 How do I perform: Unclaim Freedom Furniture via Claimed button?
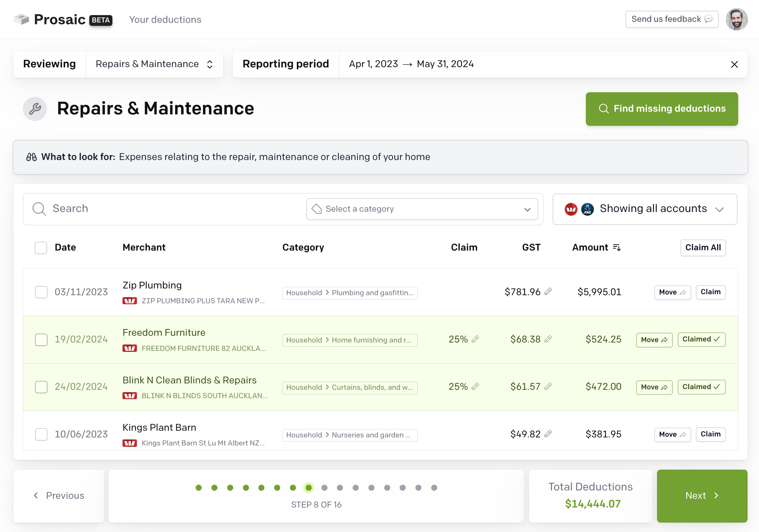[701, 339]
